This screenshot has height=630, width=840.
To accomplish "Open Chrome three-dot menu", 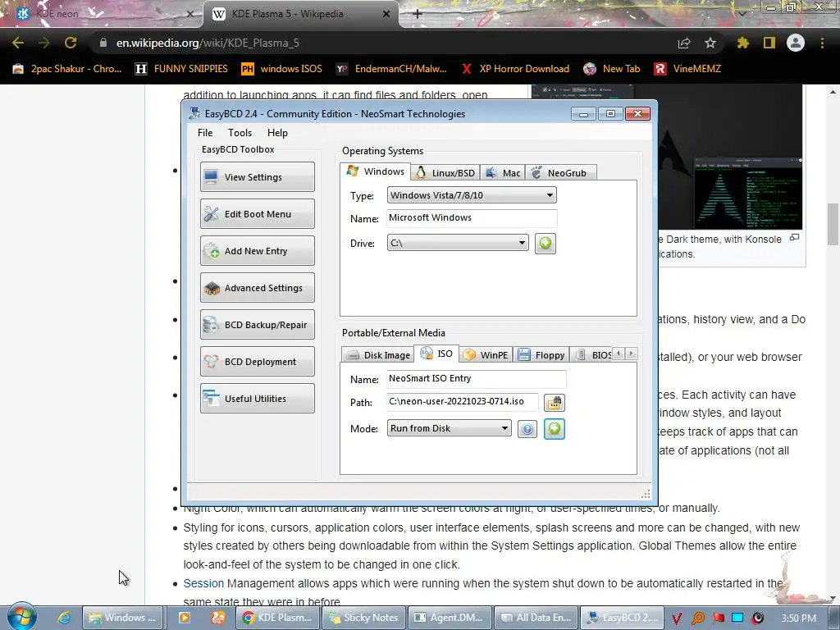I will (x=822, y=43).
